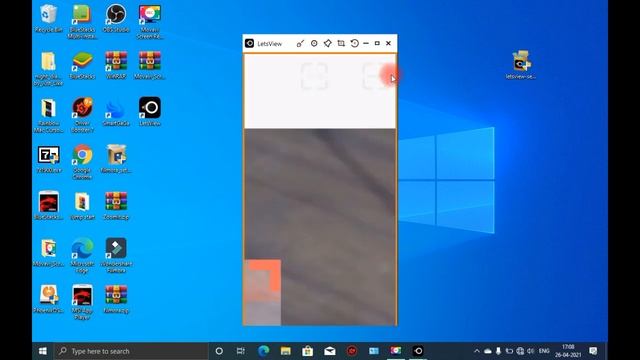Open Cortana from the taskbar
This screenshot has width=640, height=360.
[219, 351]
